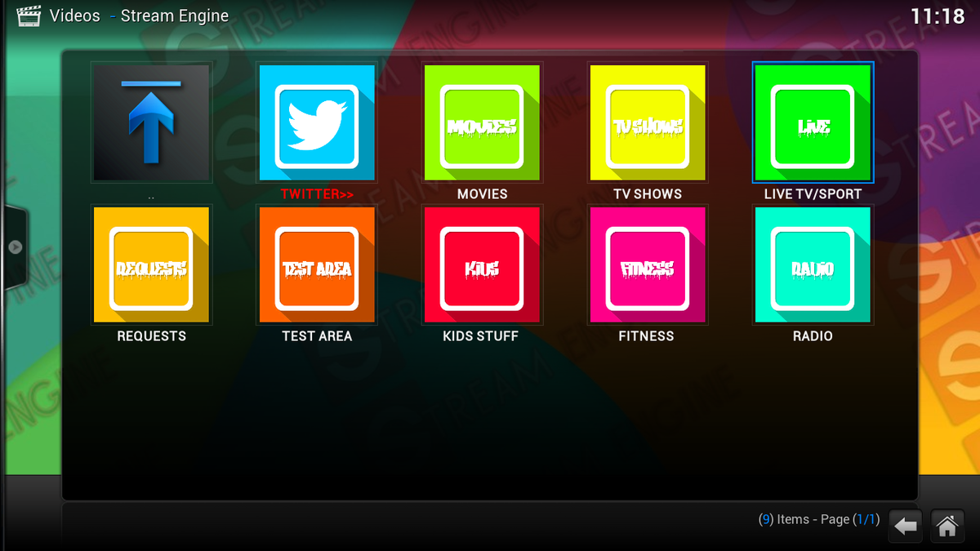Viewport: 980px width, 551px height.
Task: Click the Home button at bottom right
Action: [950, 525]
